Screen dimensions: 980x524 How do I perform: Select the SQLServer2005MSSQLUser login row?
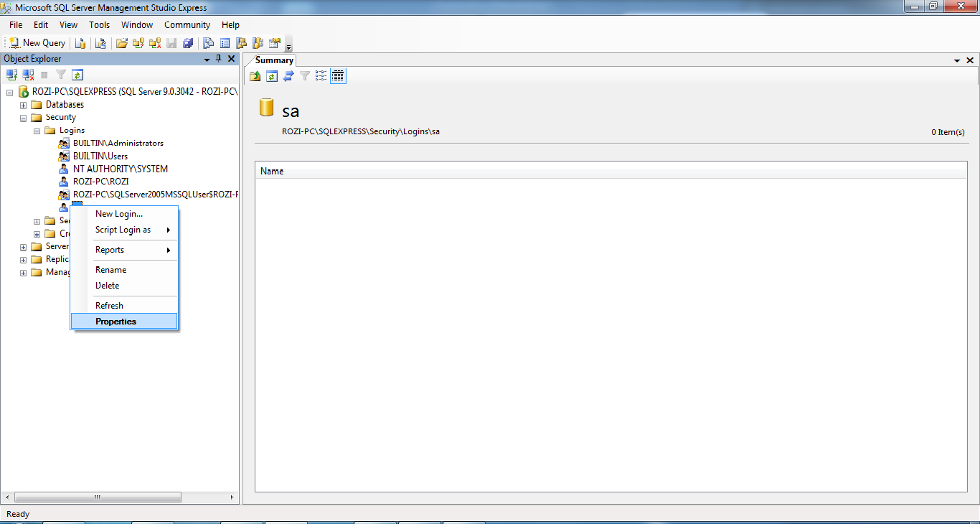click(155, 195)
